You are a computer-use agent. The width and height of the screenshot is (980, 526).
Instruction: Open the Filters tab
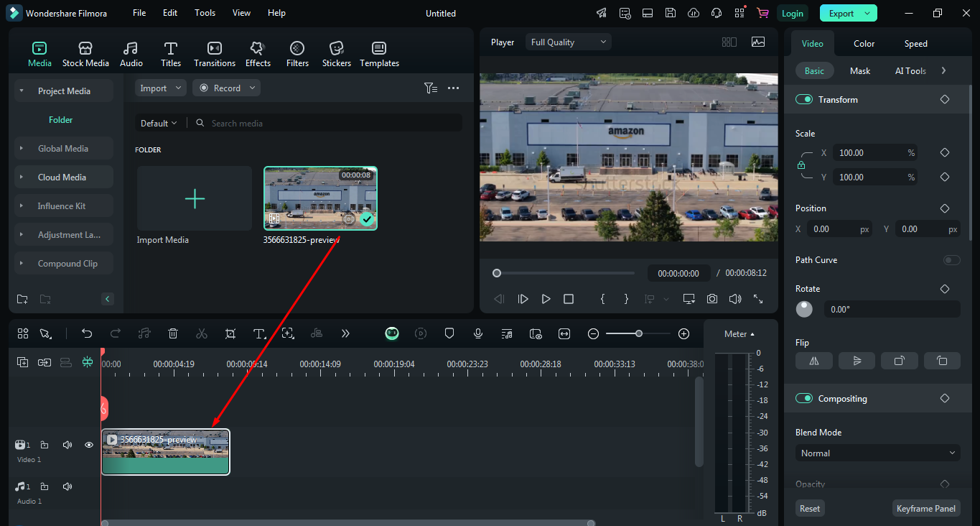(297, 54)
